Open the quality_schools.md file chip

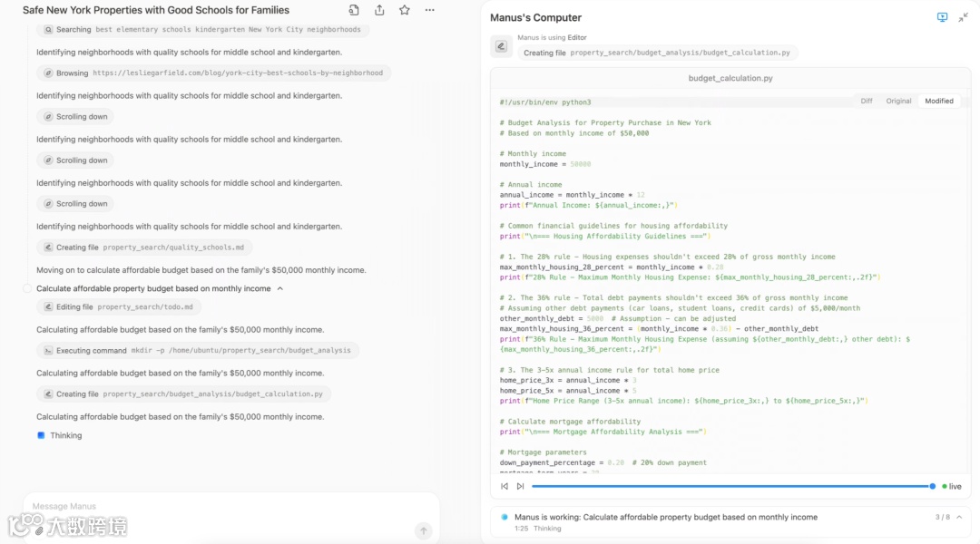pos(145,248)
